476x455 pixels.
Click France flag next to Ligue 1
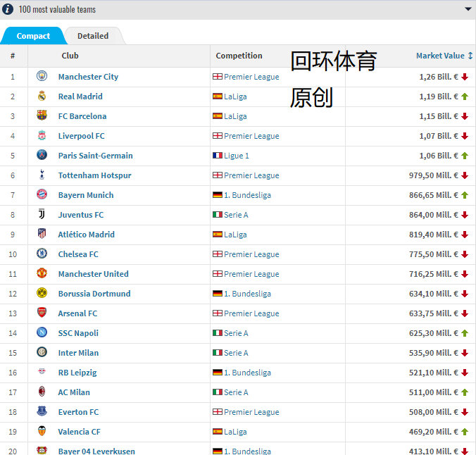coord(218,156)
